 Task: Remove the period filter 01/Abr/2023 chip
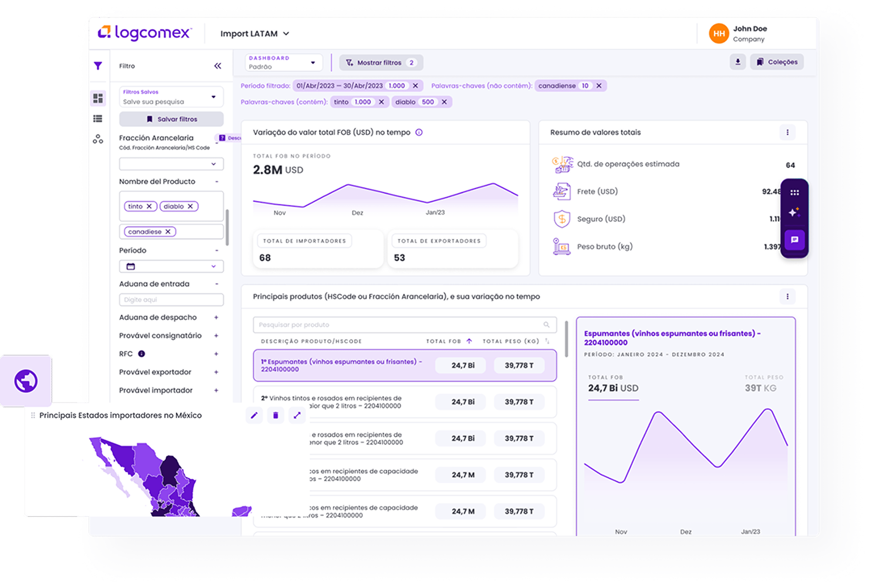tap(415, 86)
